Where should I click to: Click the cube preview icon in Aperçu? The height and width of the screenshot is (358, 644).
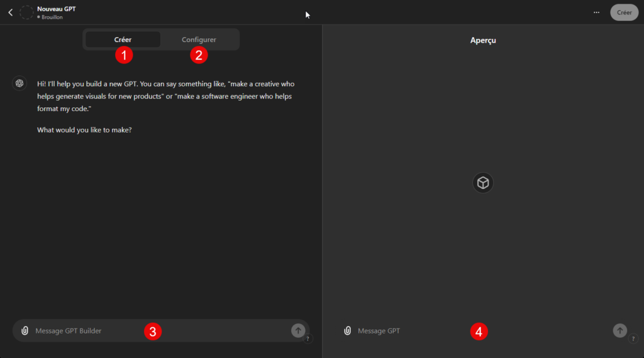483,183
